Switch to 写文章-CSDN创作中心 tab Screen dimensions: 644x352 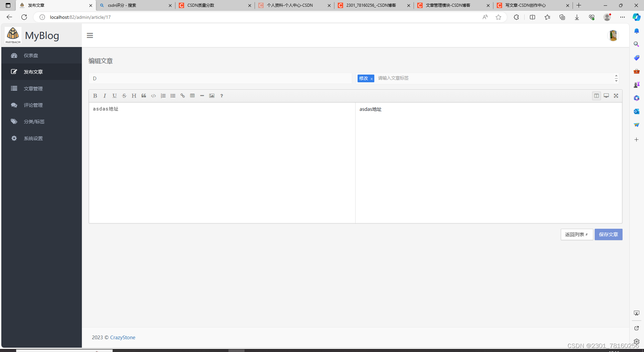coord(533,5)
